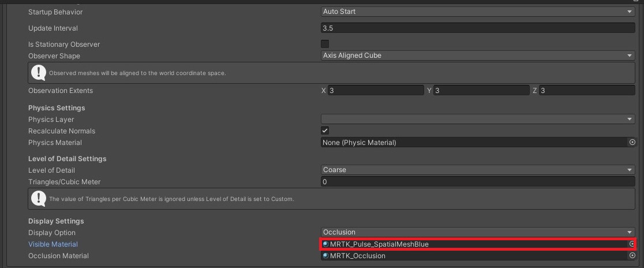Image resolution: width=644 pixels, height=268 pixels.
Task: Open the Startup Behavior dropdown
Action: coord(478,12)
